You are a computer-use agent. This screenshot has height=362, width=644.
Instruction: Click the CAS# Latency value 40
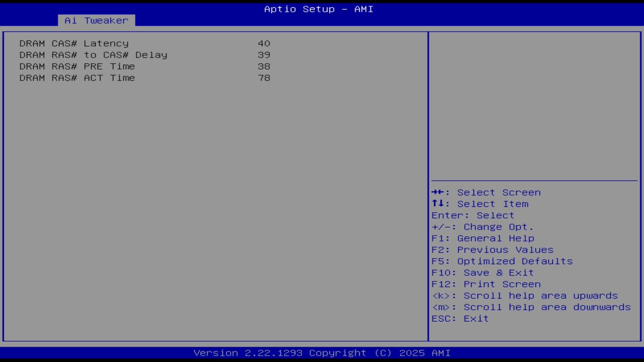pos(265,43)
